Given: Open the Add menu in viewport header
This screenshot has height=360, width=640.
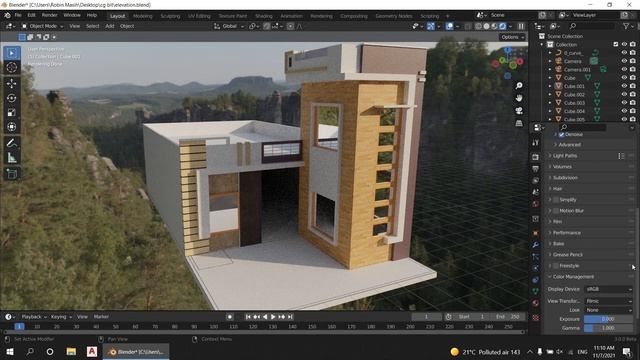Looking at the screenshot, I should [x=110, y=26].
